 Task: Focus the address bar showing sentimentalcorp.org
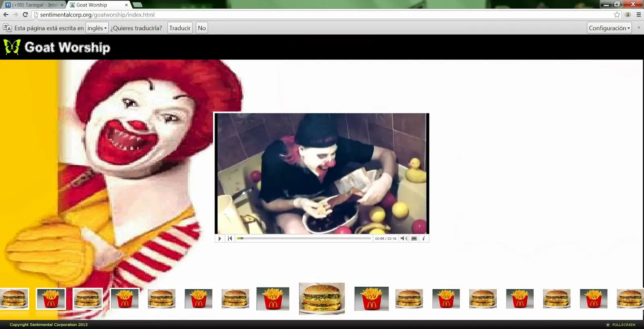coord(326,14)
